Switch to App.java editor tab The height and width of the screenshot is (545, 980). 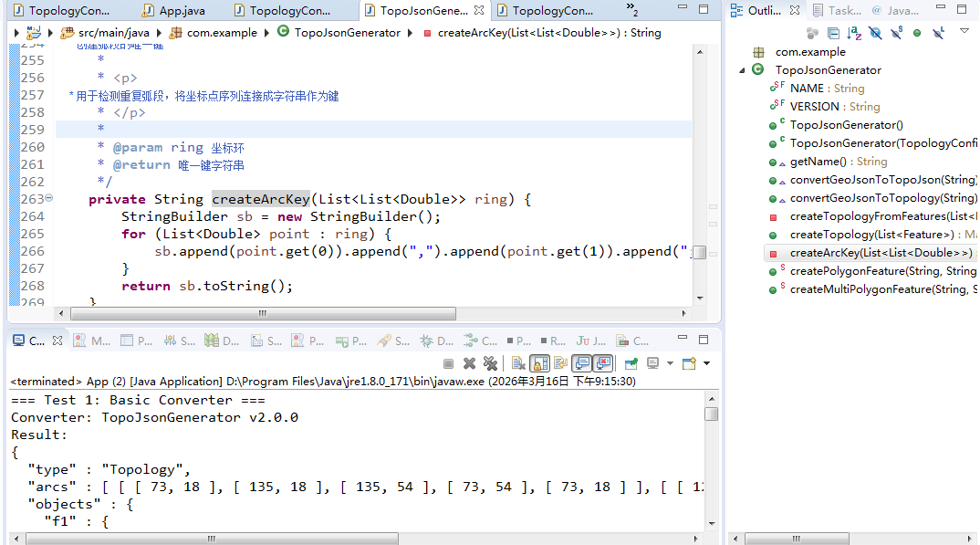tap(173, 11)
